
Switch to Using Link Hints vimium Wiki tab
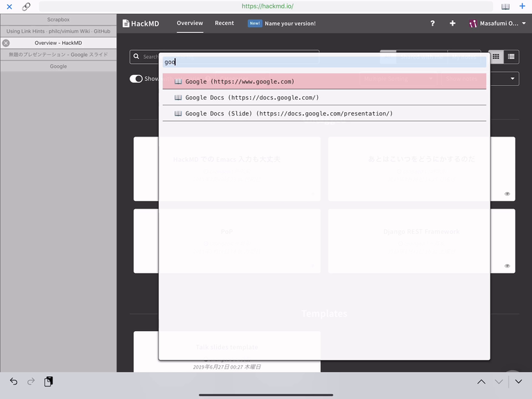point(58,31)
